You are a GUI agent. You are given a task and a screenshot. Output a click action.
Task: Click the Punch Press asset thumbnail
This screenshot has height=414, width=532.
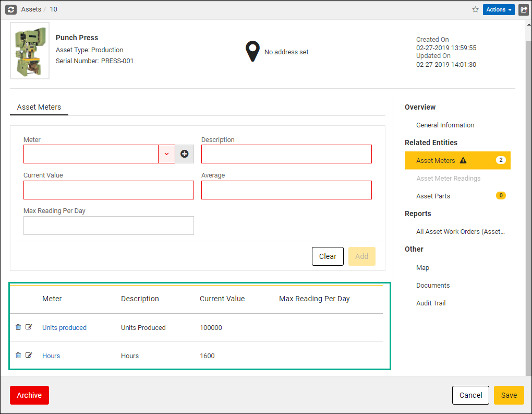coord(29,50)
